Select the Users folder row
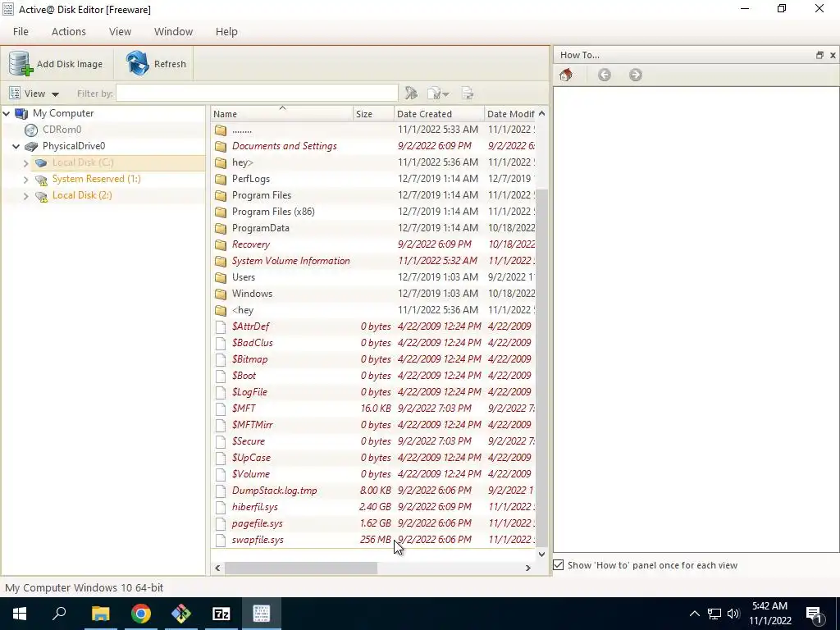This screenshot has height=630, width=840. tap(373, 277)
